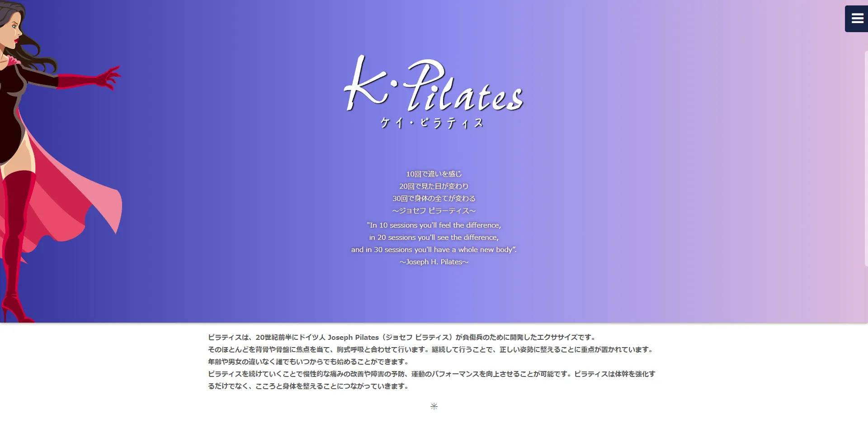Click the "whole new body" quote line

pos(434,249)
